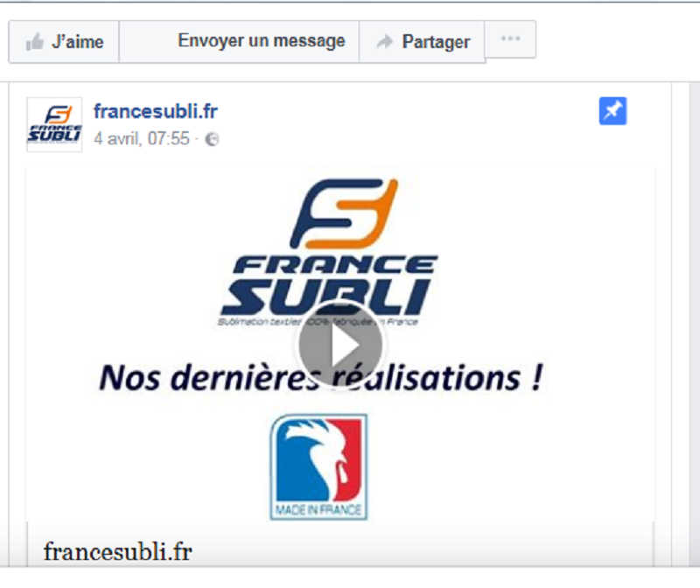This screenshot has height=588, width=700.
Task: Click the thumbs-up icon in J'aime
Action: (34, 42)
